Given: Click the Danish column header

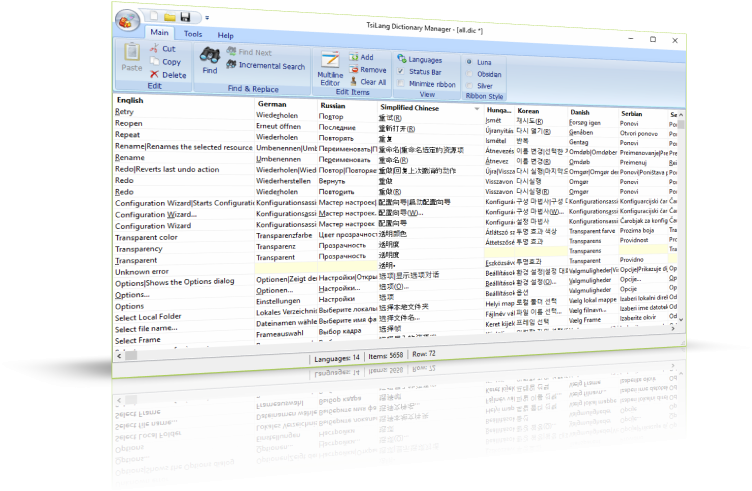Looking at the screenshot, I should 579,112.
